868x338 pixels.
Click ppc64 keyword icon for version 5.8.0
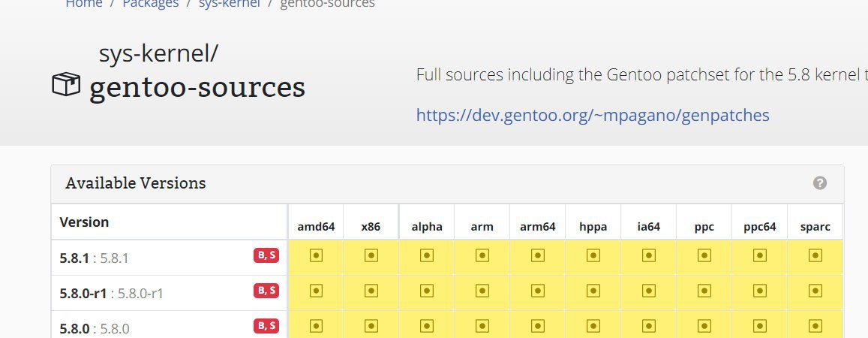759,326
